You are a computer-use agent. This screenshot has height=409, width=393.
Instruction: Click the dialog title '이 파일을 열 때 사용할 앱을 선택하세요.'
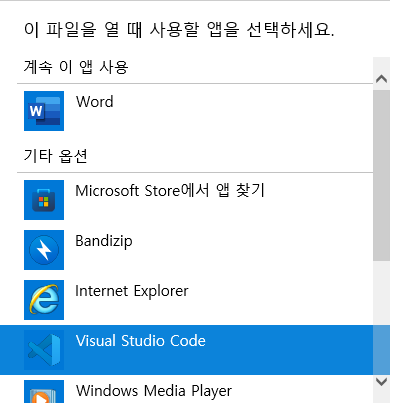click(179, 30)
